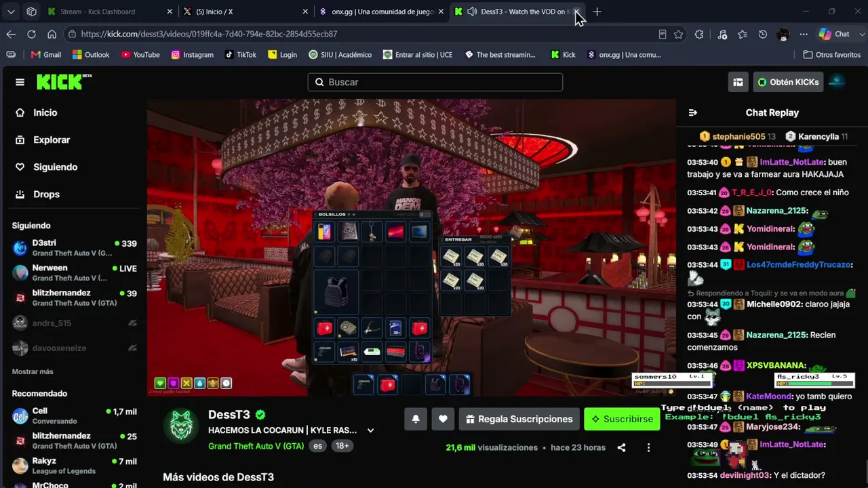This screenshot has height=488, width=868.
Task: Follow DessT3 with the heart button
Action: 443,419
